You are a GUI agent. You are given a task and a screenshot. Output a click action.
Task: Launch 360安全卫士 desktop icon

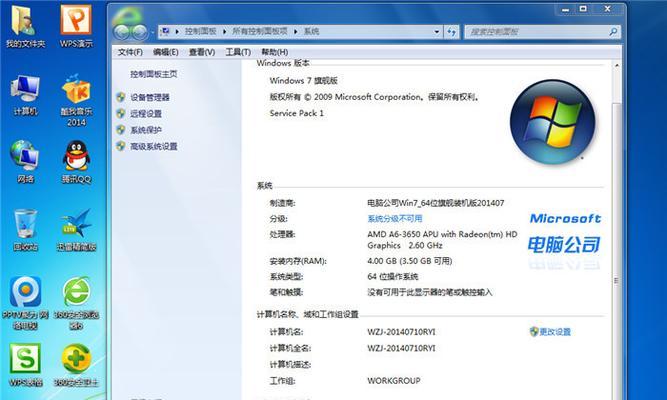point(76,359)
